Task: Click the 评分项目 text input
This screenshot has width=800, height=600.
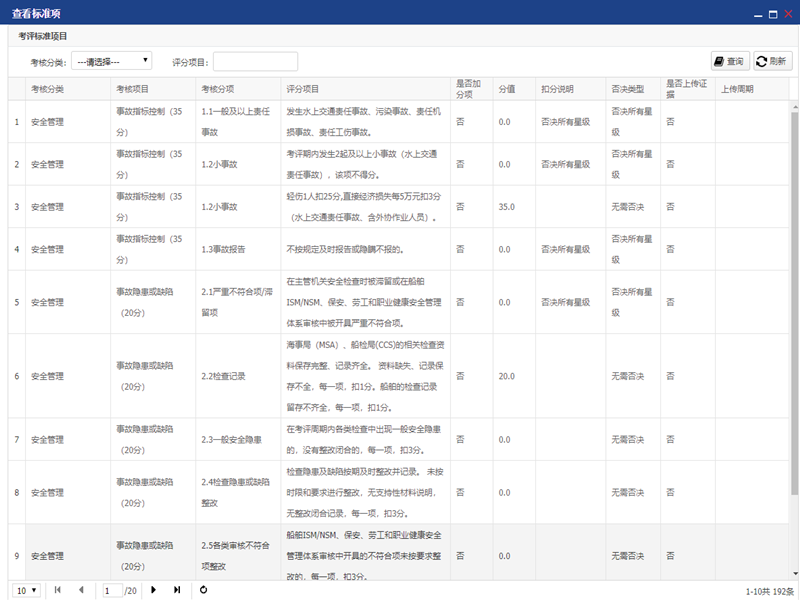Action: [255, 61]
